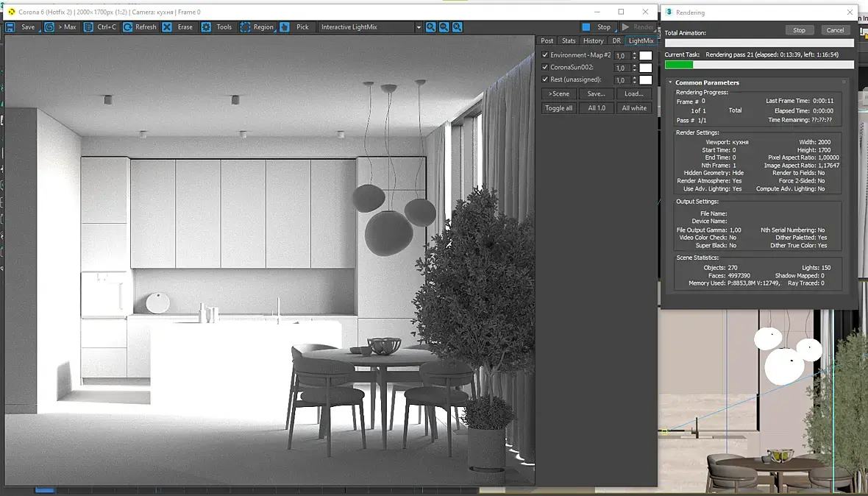Open the Tools gear icon
868x496 pixels.
click(x=206, y=27)
